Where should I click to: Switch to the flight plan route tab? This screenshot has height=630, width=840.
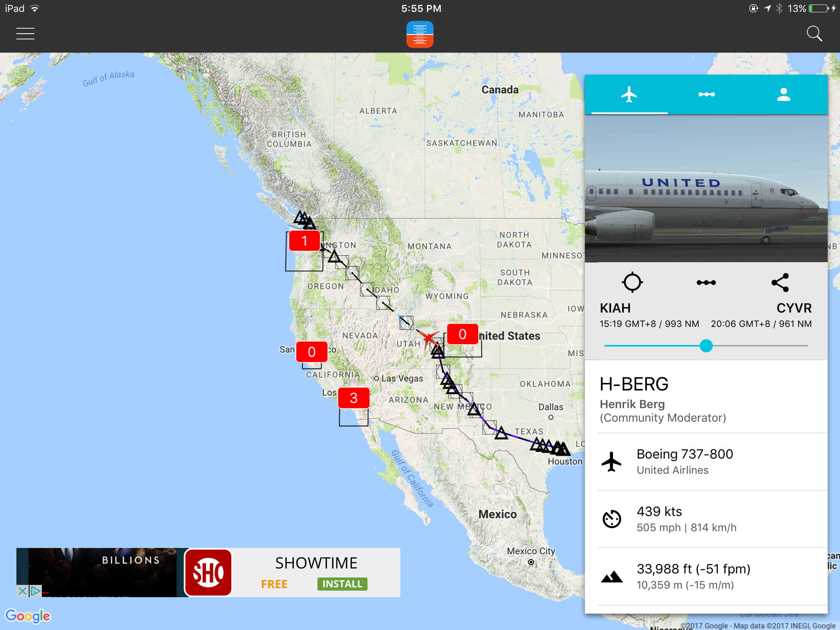(x=706, y=95)
